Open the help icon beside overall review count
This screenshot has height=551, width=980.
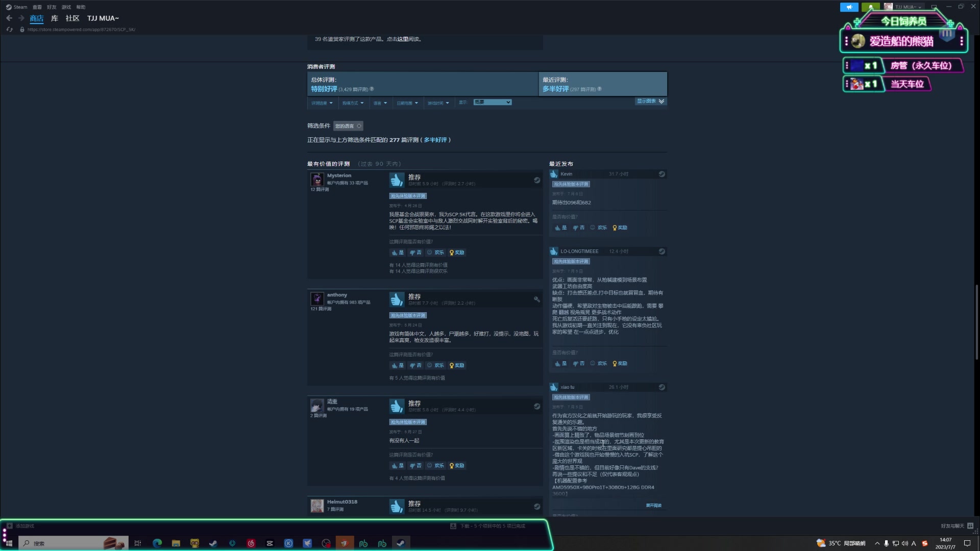click(x=372, y=89)
